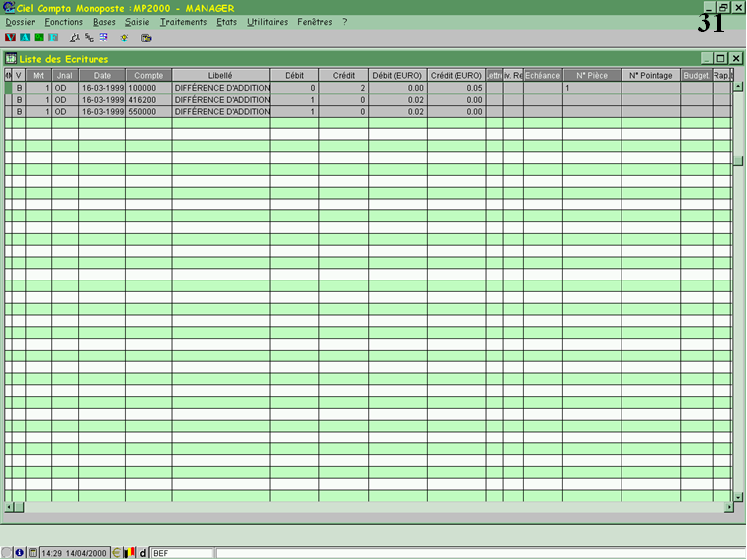Open the Dossier menu
747x560 pixels.
pos(20,22)
